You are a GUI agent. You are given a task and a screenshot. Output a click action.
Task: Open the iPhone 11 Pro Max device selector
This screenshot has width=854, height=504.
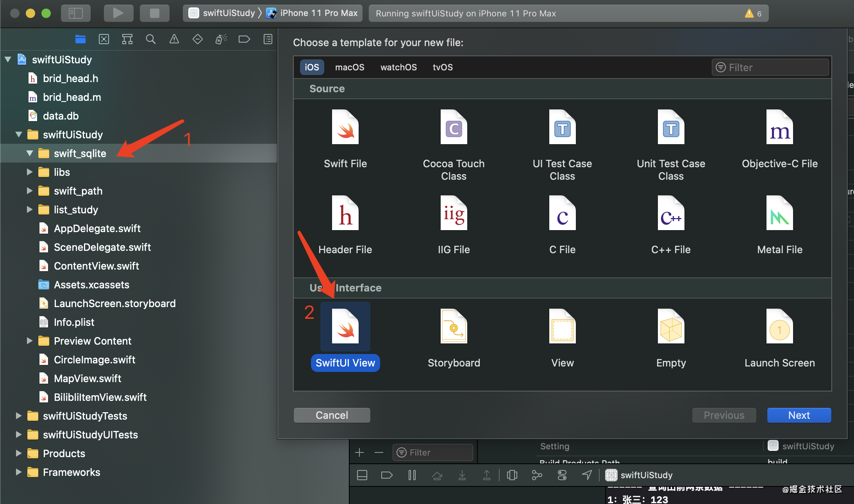[x=312, y=13]
